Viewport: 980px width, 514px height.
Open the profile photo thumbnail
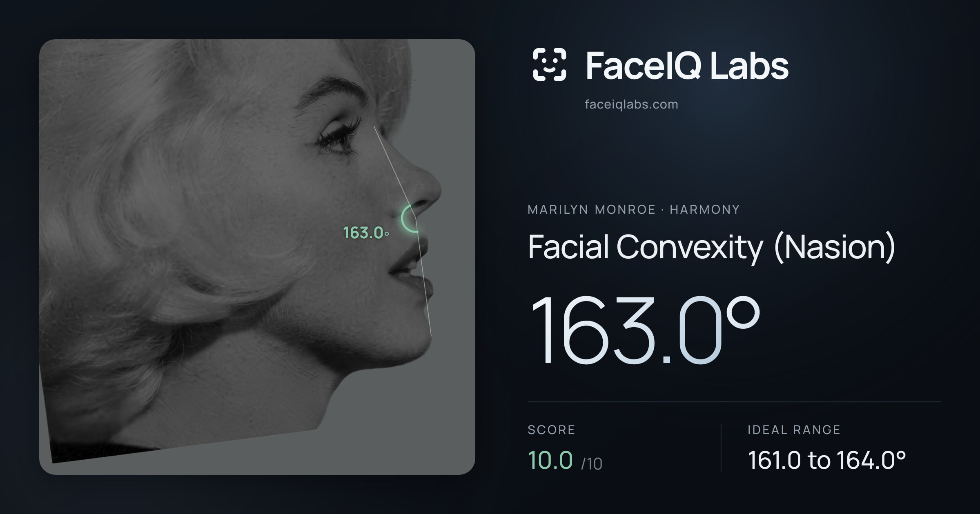(257, 257)
